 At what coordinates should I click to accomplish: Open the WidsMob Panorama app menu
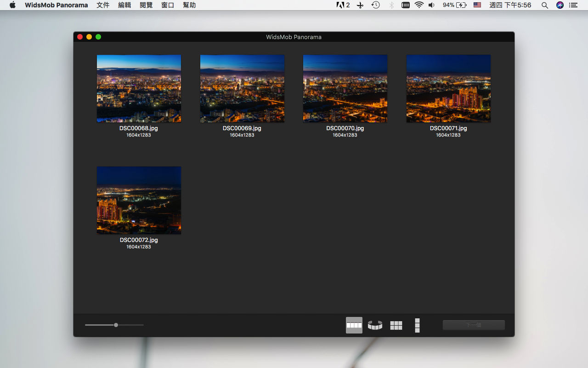click(x=57, y=5)
